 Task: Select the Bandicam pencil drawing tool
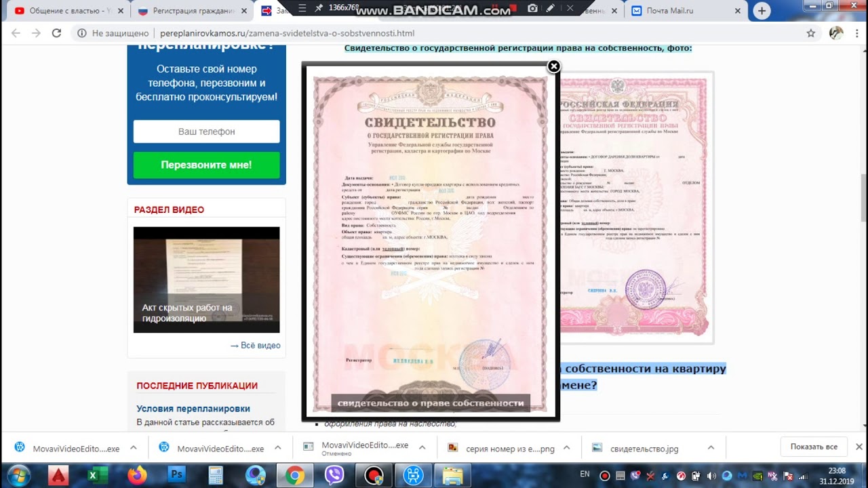551,8
